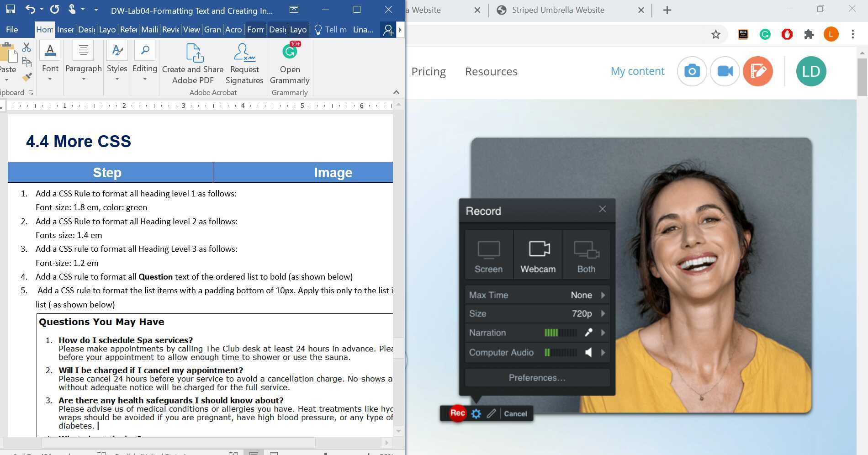
Task: Open the My content link
Action: click(x=637, y=71)
